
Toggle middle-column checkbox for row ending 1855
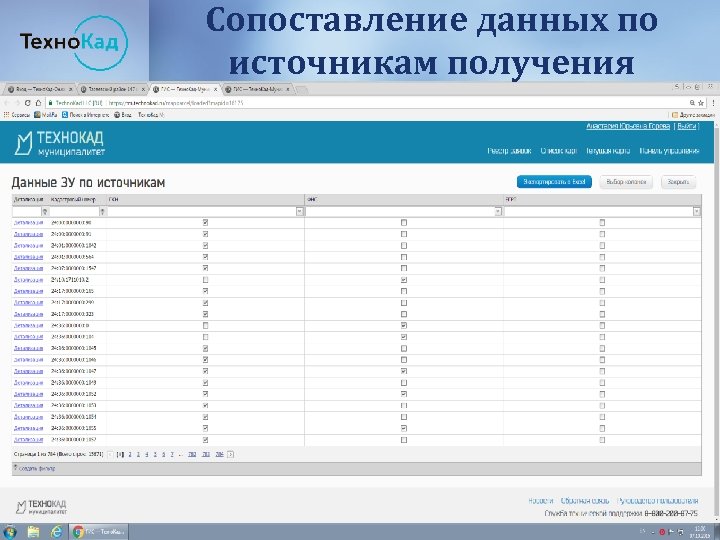(404, 428)
